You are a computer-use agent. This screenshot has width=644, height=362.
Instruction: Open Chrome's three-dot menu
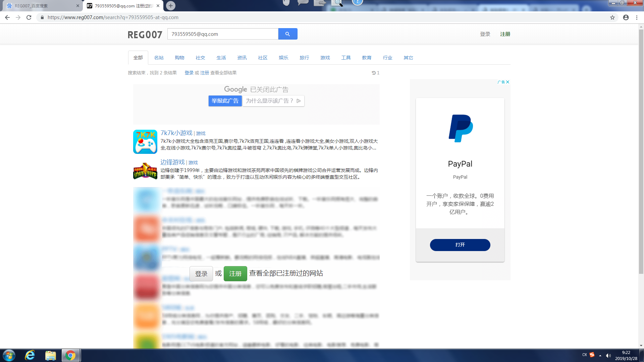point(637,17)
